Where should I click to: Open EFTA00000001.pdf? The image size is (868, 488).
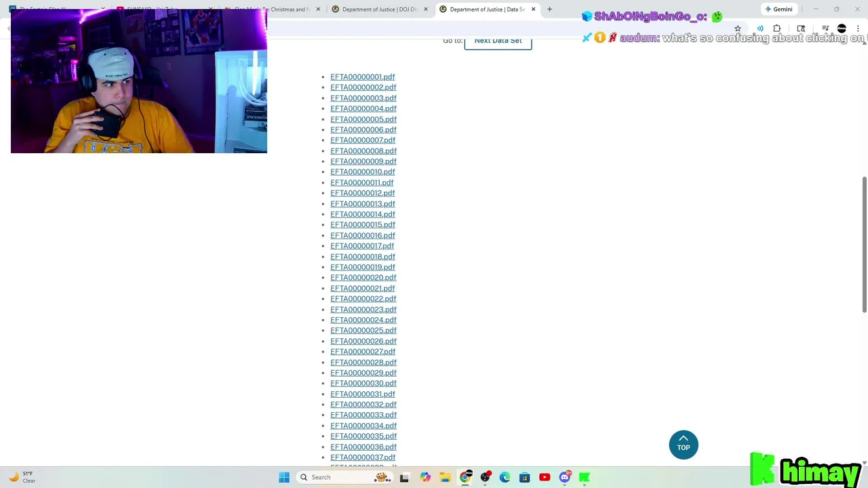click(x=362, y=77)
